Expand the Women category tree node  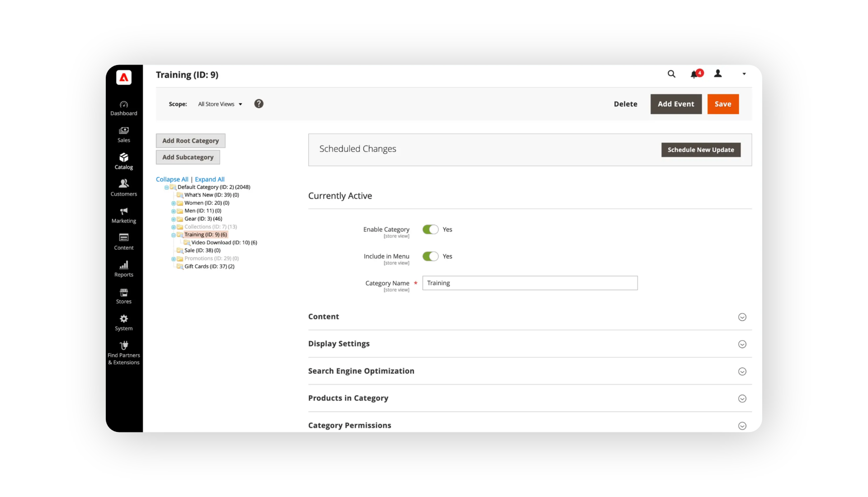click(x=173, y=203)
